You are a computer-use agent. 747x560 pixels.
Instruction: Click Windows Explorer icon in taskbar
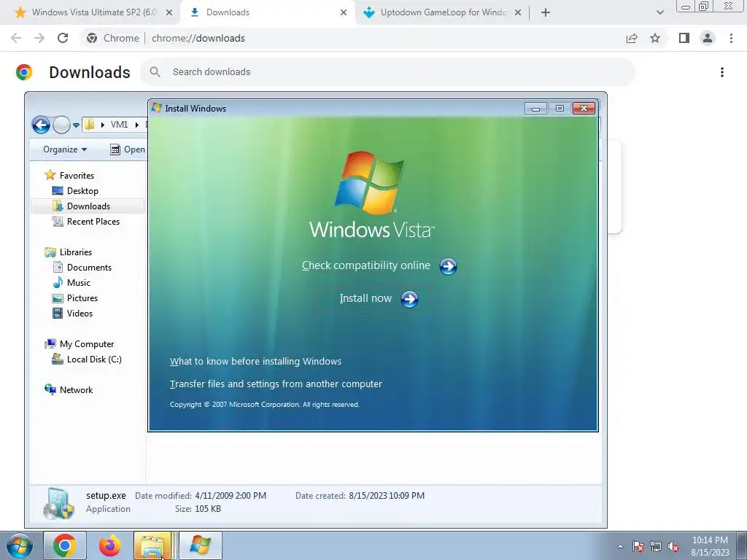coord(153,545)
